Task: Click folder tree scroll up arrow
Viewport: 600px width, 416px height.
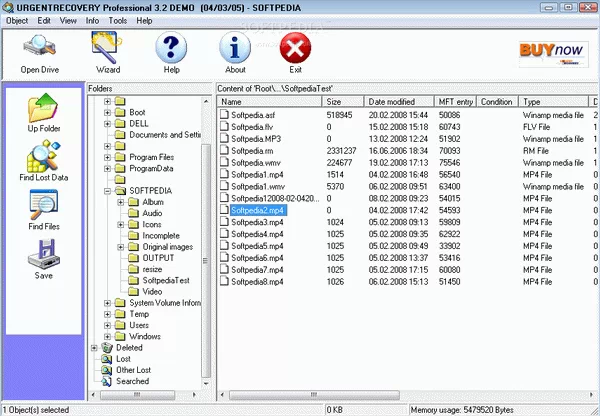Action: click(206, 101)
